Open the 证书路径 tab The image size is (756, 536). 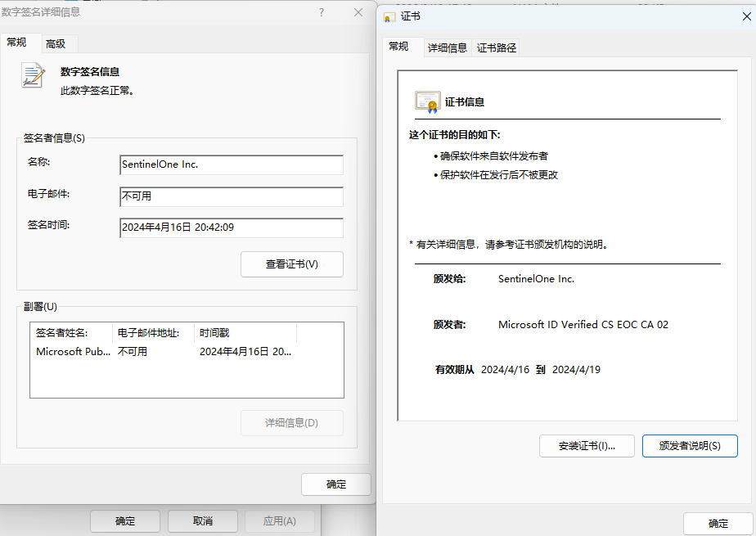496,47
